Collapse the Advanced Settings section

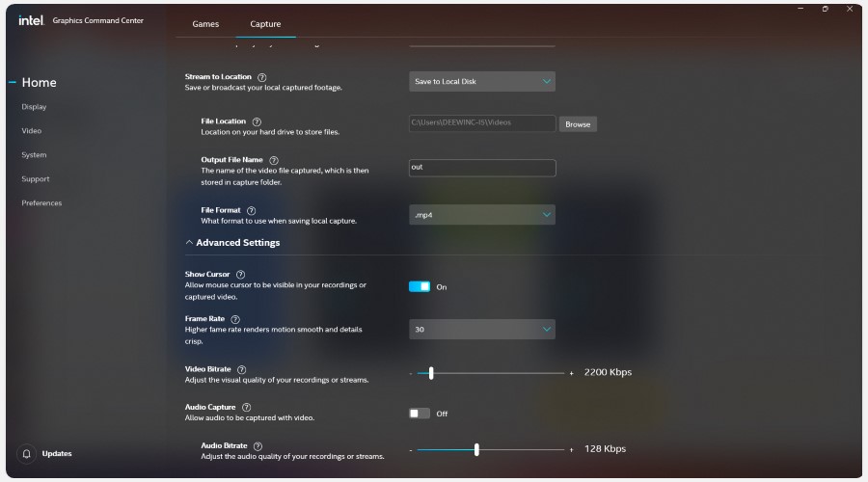point(232,242)
